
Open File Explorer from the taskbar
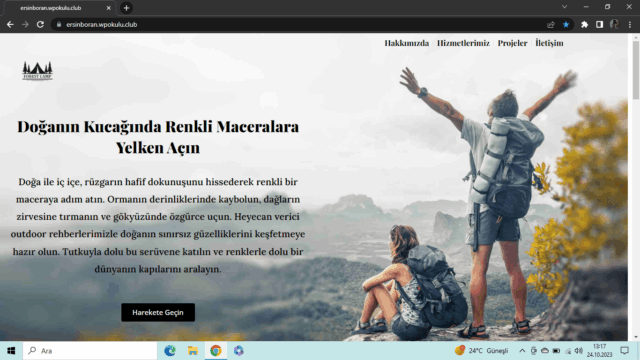(193, 351)
